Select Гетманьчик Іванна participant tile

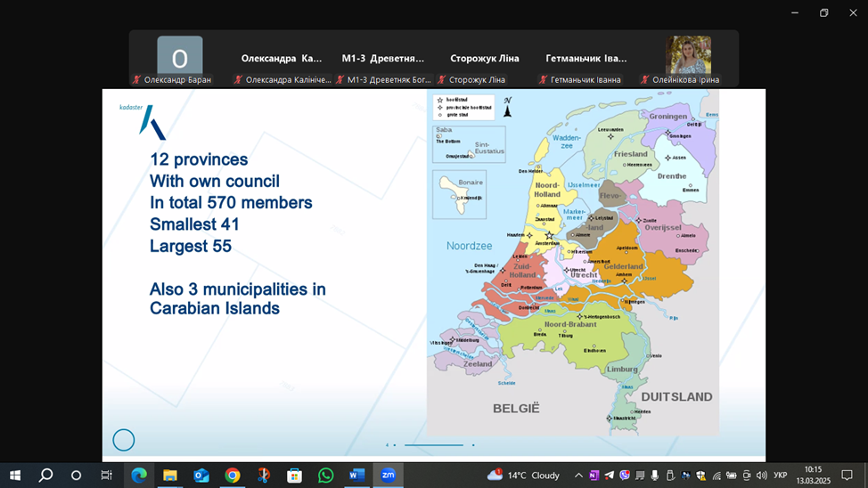tap(586, 59)
